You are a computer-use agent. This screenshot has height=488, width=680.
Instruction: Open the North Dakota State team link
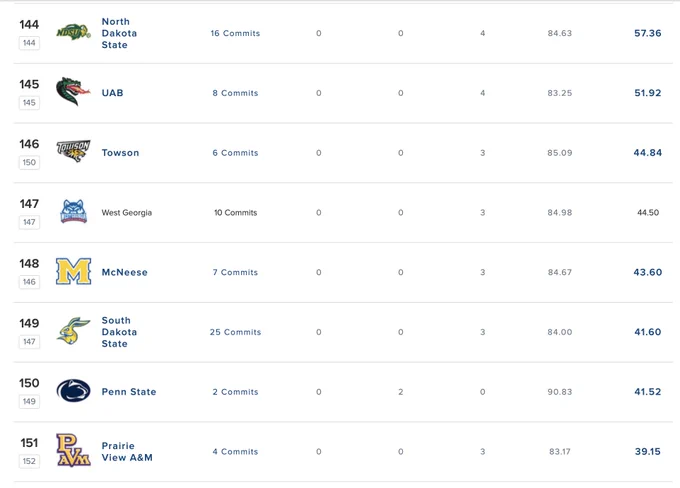click(x=119, y=33)
